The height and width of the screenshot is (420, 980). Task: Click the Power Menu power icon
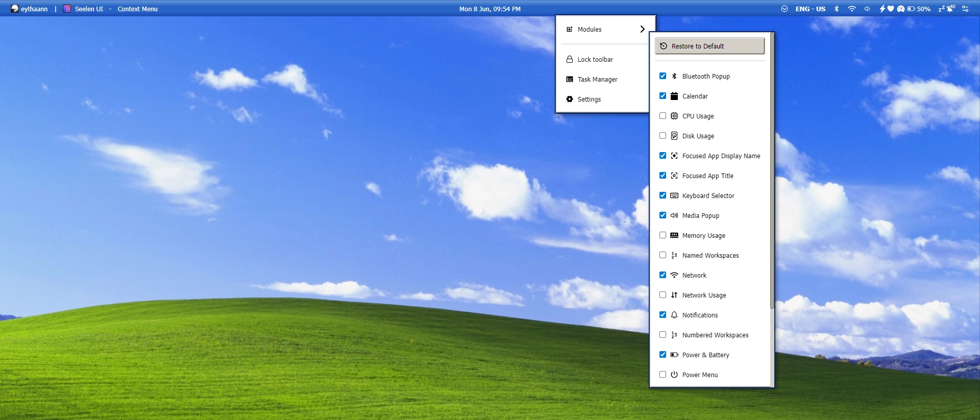pyautogui.click(x=674, y=375)
